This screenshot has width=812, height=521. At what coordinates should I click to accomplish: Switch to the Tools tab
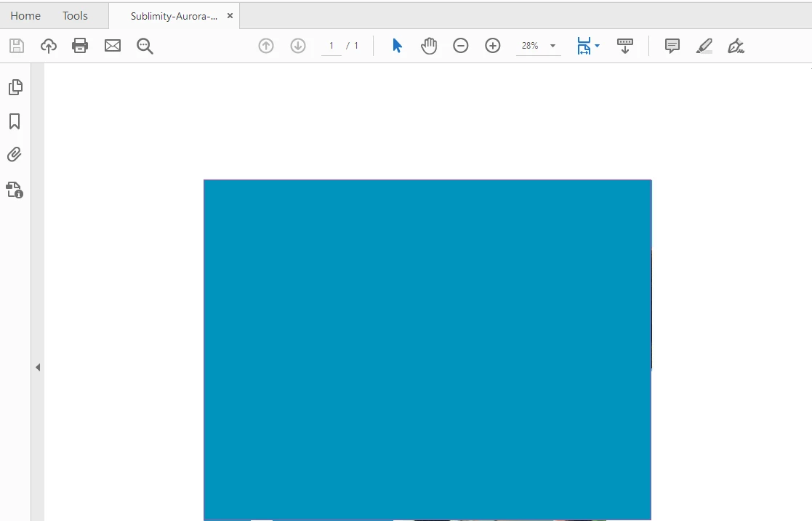[75, 16]
